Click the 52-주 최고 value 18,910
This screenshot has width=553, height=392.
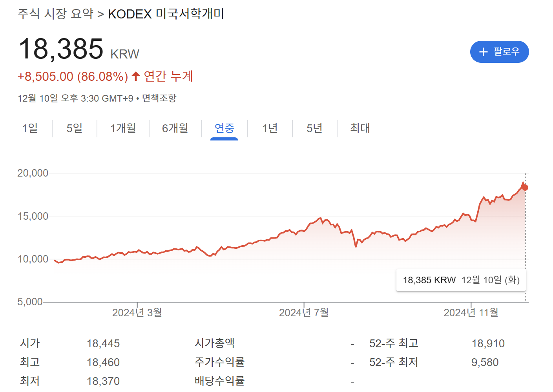[x=488, y=344]
